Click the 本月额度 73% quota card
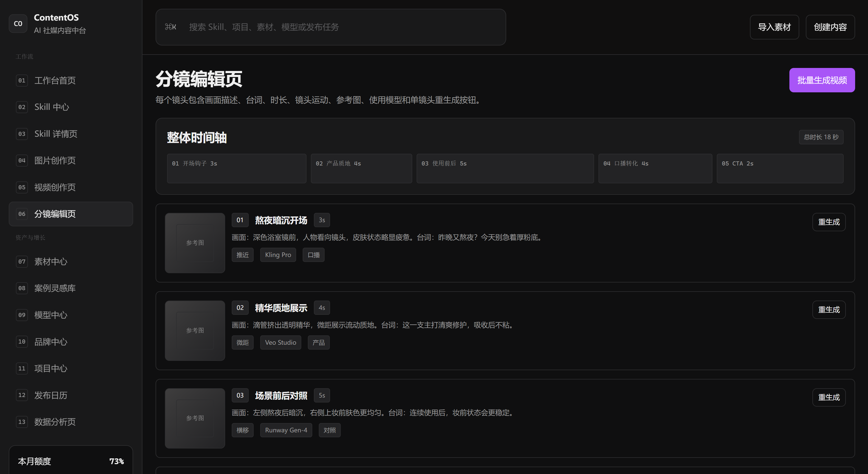This screenshot has height=474, width=868. pos(71,460)
